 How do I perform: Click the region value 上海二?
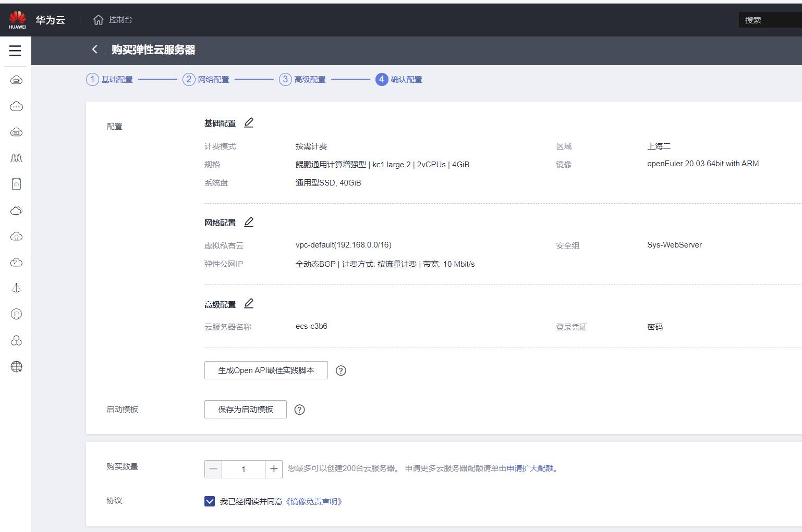pos(659,146)
